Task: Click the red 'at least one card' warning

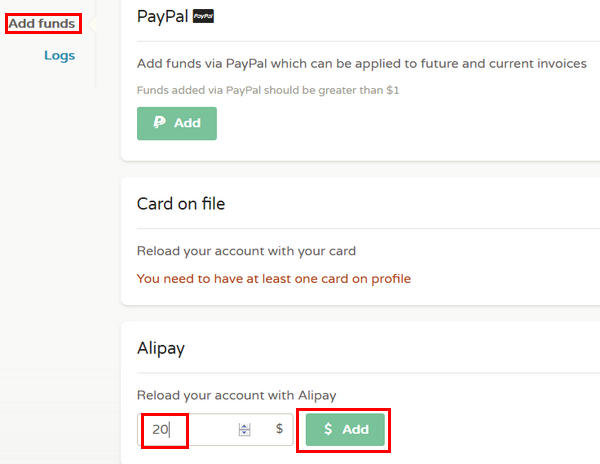Action: point(273,278)
